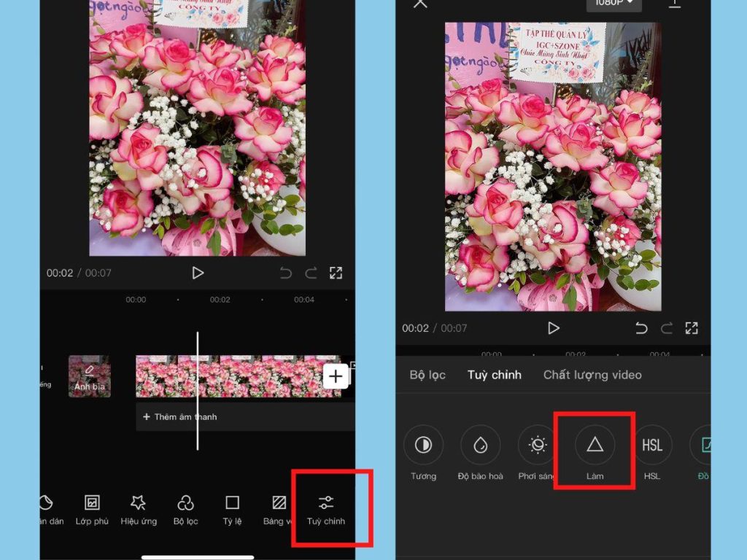Image resolution: width=747 pixels, height=560 pixels.
Task: Tap the plus button to add a clip
Action: coord(336,376)
